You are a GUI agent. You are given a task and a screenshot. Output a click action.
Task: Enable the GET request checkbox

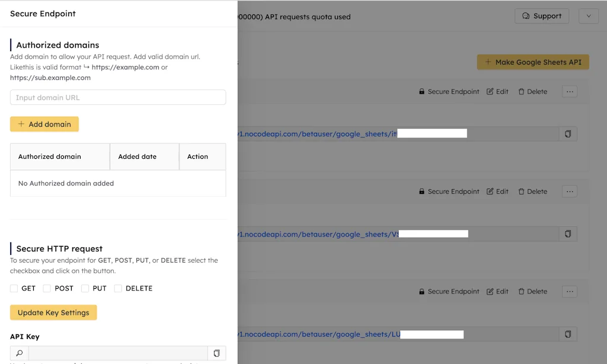14,288
